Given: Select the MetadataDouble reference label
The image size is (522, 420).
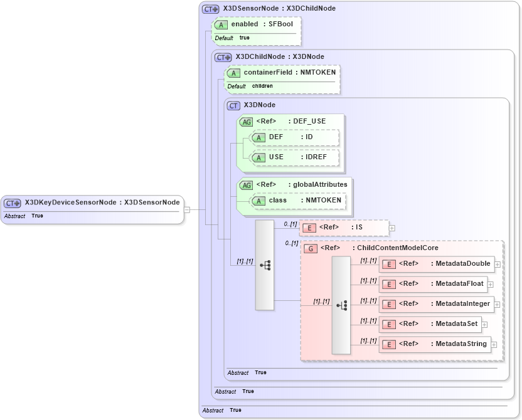Looking at the screenshot, I should (444, 263).
